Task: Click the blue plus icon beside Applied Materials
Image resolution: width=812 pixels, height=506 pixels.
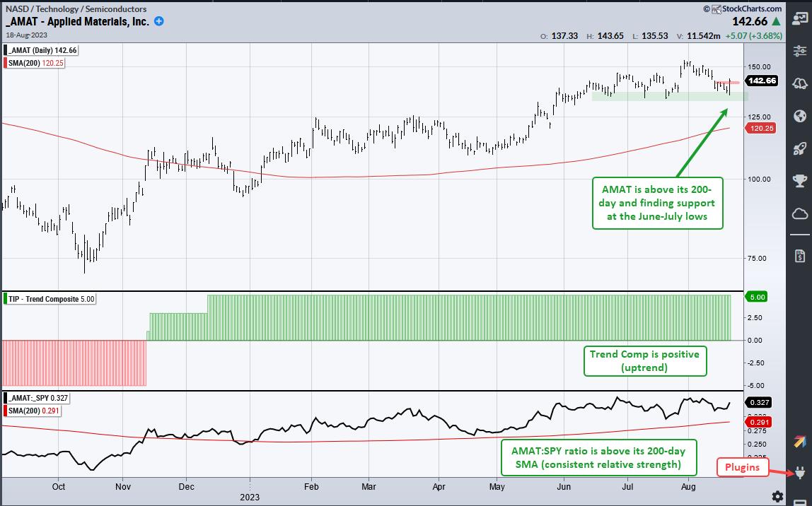Action: coord(159,22)
